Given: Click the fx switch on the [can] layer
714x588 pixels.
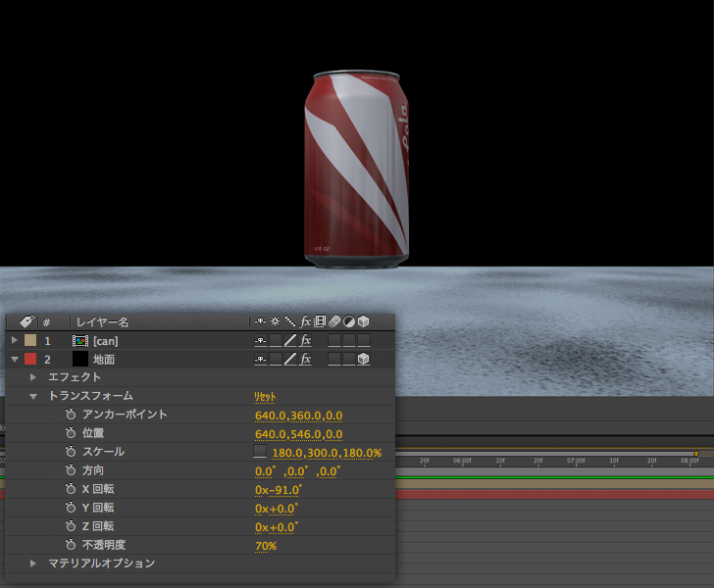Looking at the screenshot, I should 305,341.
